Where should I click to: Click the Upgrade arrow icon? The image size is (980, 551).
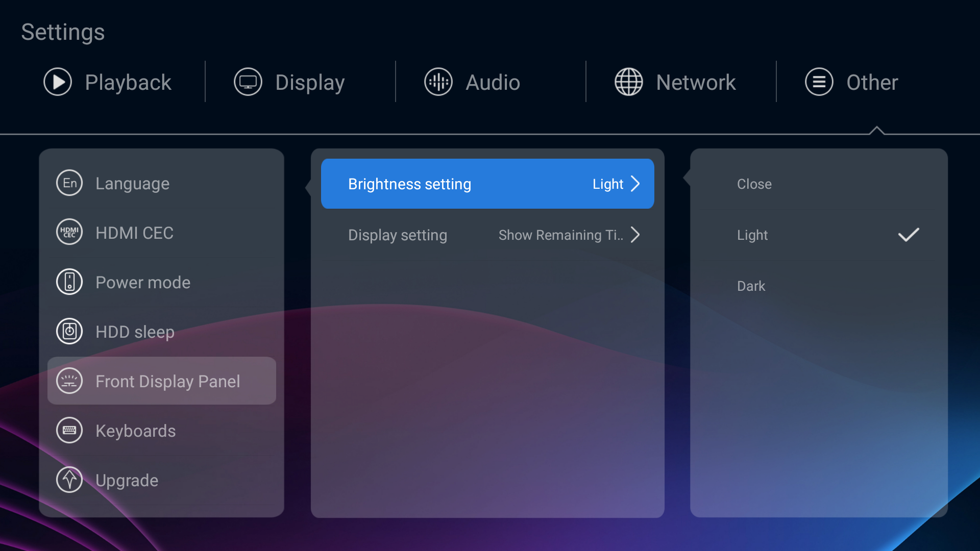tap(69, 480)
